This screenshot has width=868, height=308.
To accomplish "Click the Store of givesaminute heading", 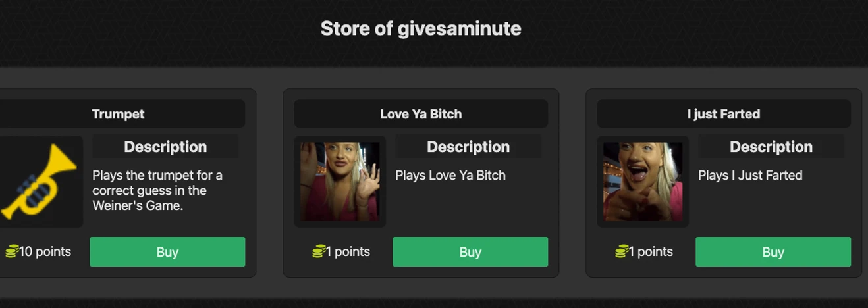I will click(x=421, y=28).
